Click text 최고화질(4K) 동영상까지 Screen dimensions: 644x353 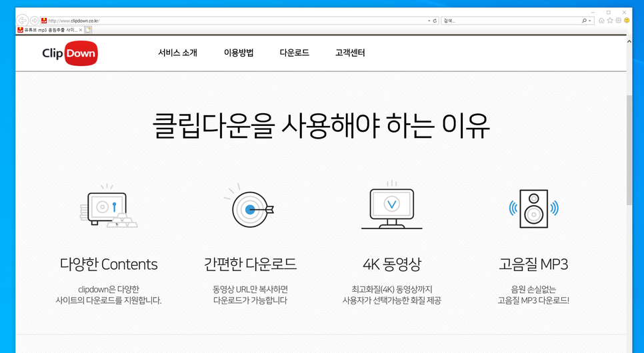(392, 289)
